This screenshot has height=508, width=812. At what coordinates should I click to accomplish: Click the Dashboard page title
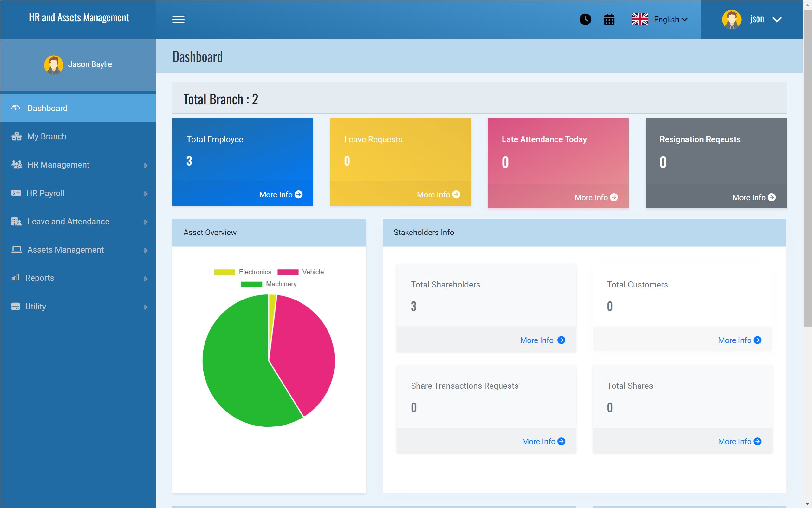[198, 56]
